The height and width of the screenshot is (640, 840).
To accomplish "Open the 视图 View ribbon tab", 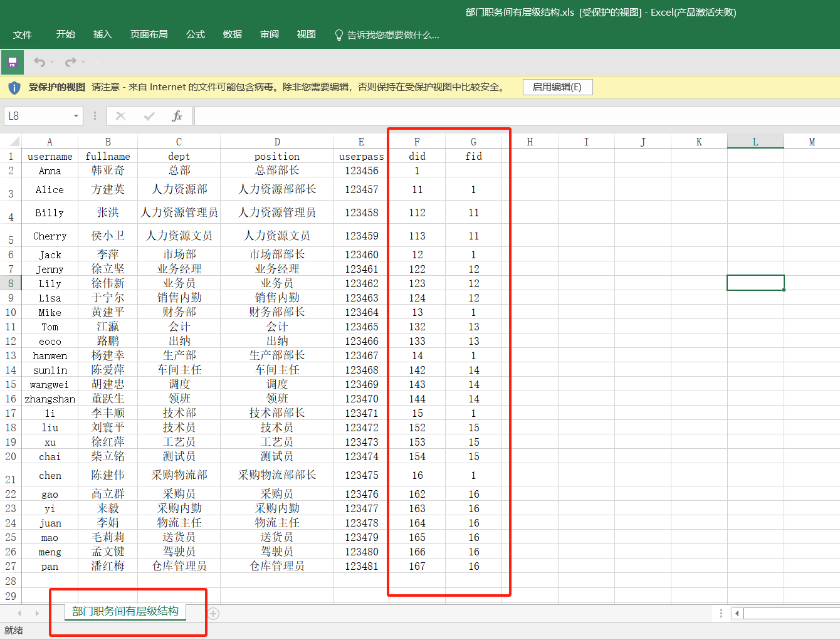I will [307, 34].
